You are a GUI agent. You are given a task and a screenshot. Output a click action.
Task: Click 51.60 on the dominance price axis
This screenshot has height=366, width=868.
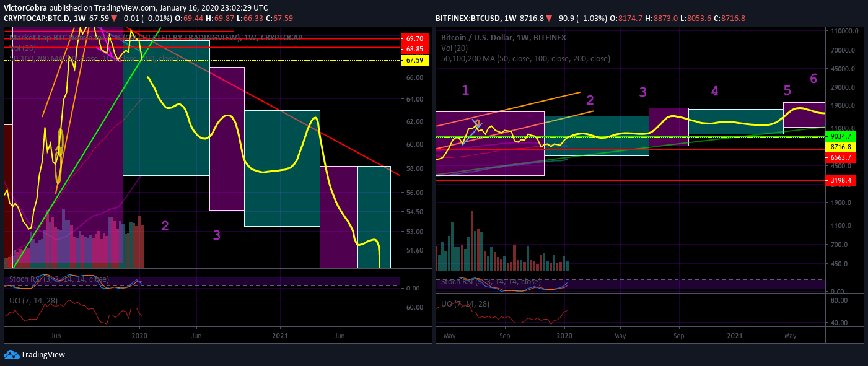point(414,250)
